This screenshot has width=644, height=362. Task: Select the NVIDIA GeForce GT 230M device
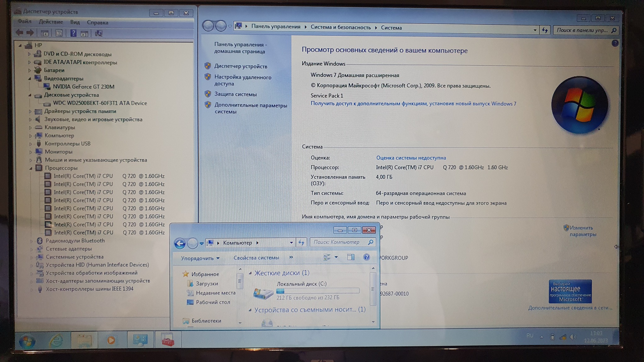coord(83,87)
